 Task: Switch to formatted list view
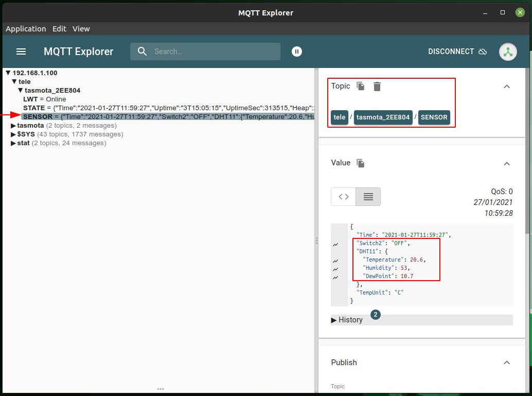[x=368, y=197]
